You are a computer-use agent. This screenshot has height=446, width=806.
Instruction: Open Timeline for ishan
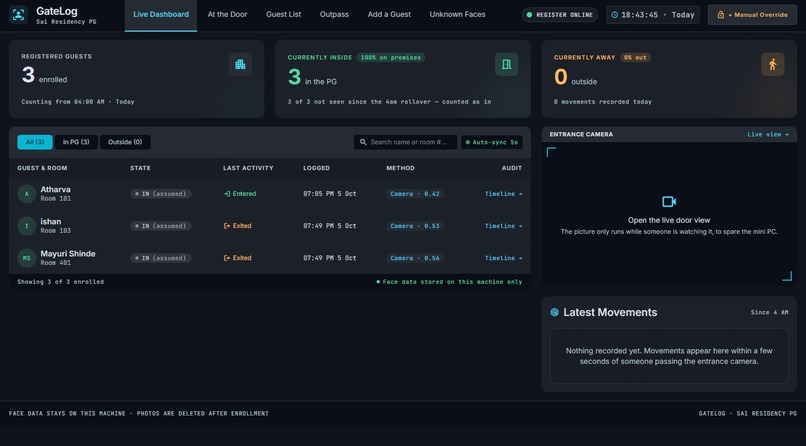coord(503,226)
